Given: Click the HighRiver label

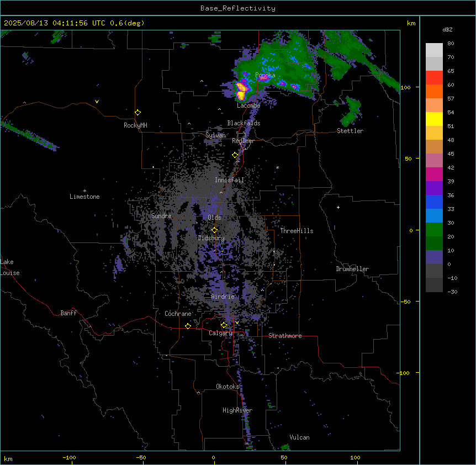Looking at the screenshot, I should [237, 410].
